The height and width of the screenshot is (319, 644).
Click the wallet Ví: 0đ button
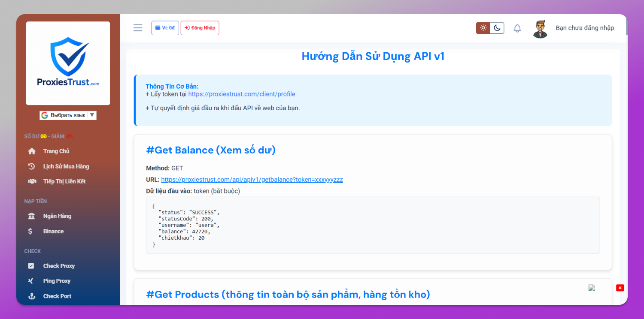[165, 28]
